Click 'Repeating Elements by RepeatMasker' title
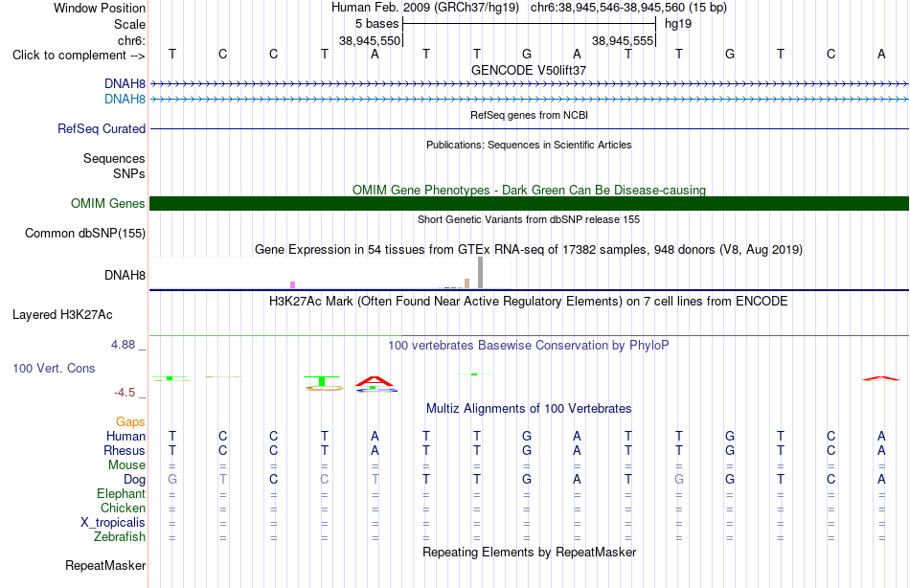The width and height of the screenshot is (910, 588). [529, 552]
